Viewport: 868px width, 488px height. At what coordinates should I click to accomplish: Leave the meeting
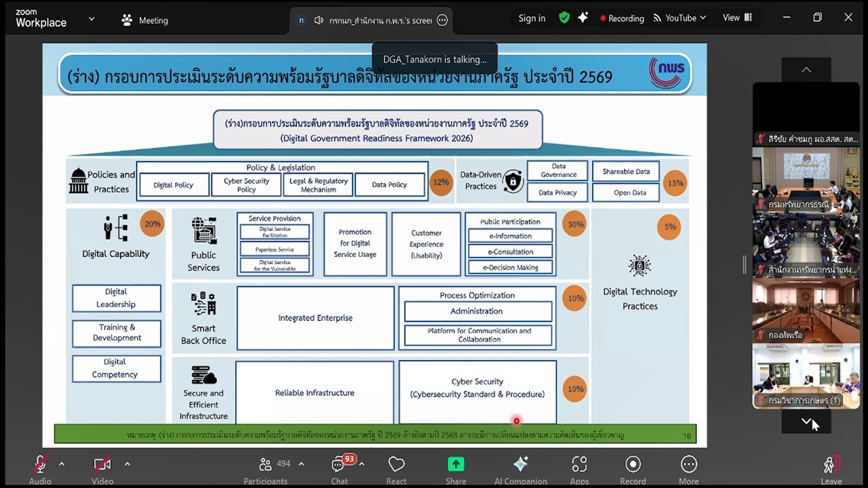[831, 469]
